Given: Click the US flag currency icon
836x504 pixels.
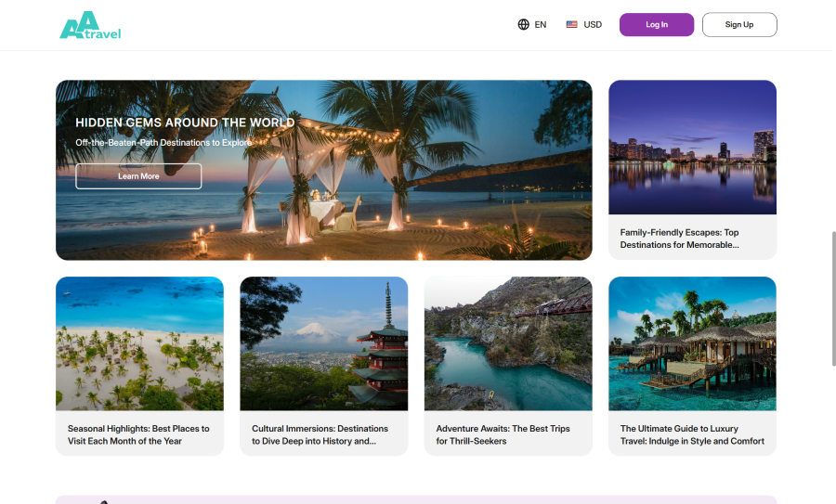Looking at the screenshot, I should click(571, 24).
